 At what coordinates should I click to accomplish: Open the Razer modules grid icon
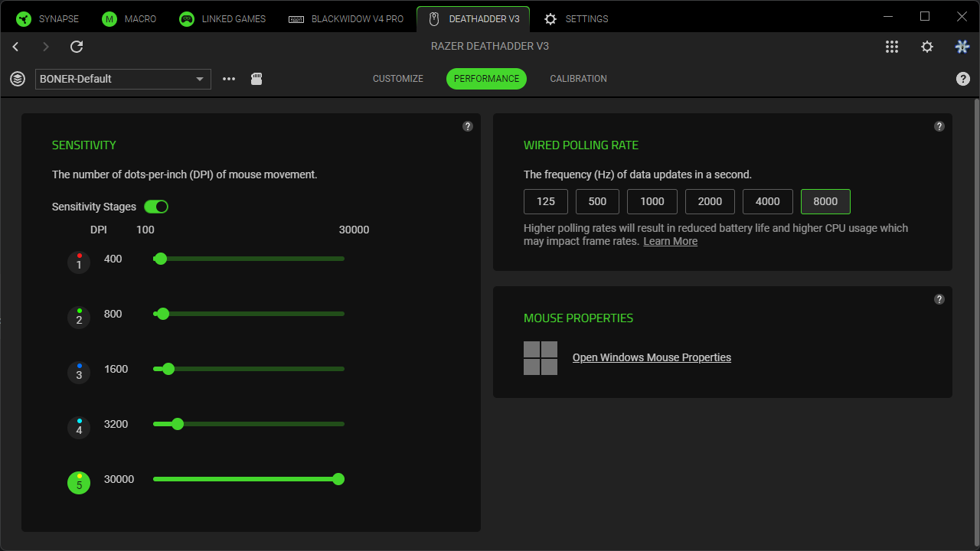pos(892,47)
